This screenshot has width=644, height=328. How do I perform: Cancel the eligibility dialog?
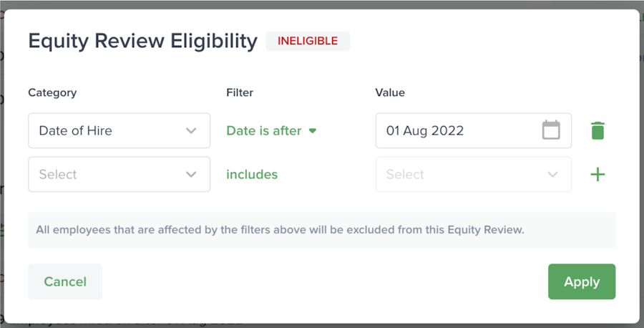tap(65, 281)
